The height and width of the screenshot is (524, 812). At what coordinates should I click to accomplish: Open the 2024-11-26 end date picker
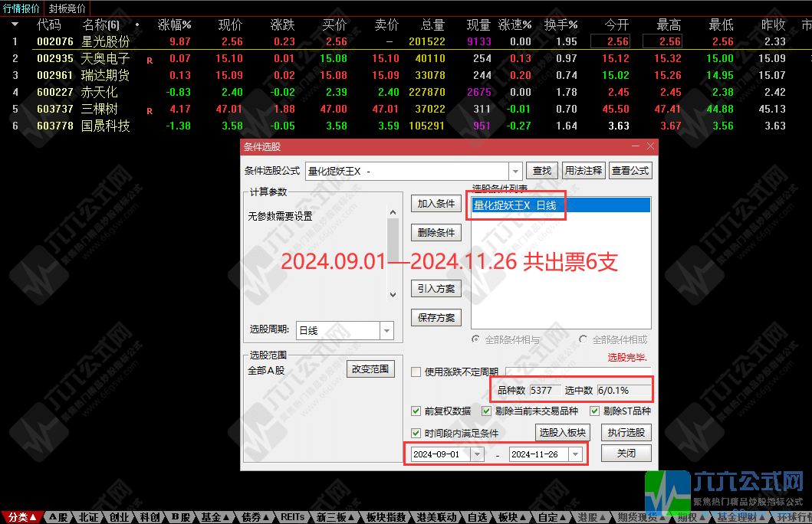[x=574, y=454]
